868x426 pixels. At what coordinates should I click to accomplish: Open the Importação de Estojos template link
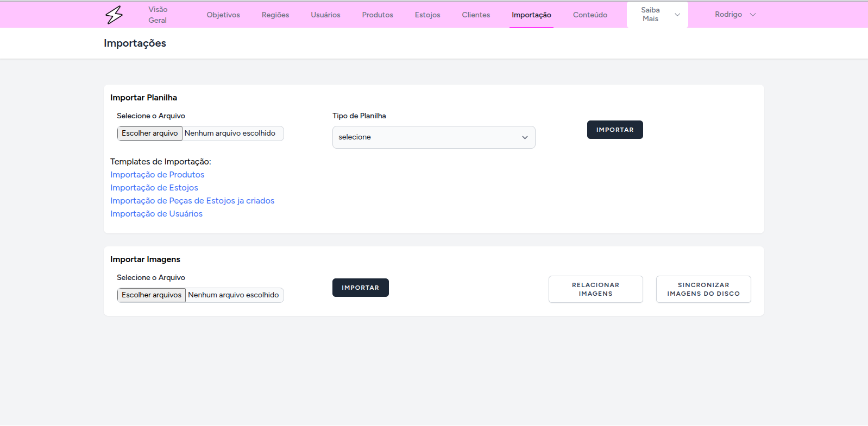click(154, 188)
